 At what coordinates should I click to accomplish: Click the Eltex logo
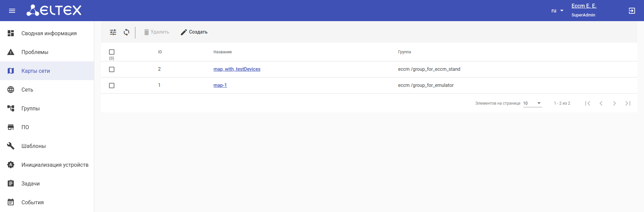pos(54,10)
